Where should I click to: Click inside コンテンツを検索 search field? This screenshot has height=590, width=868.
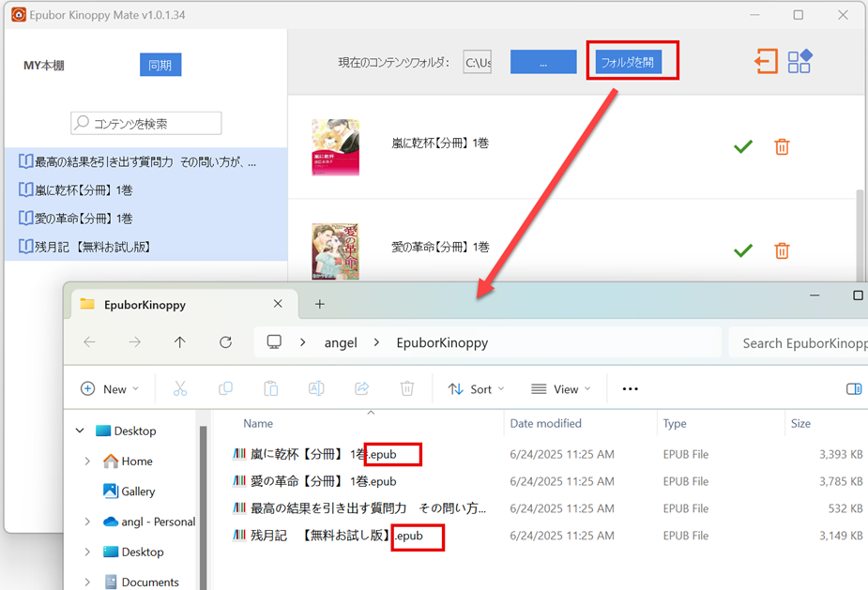pos(146,123)
